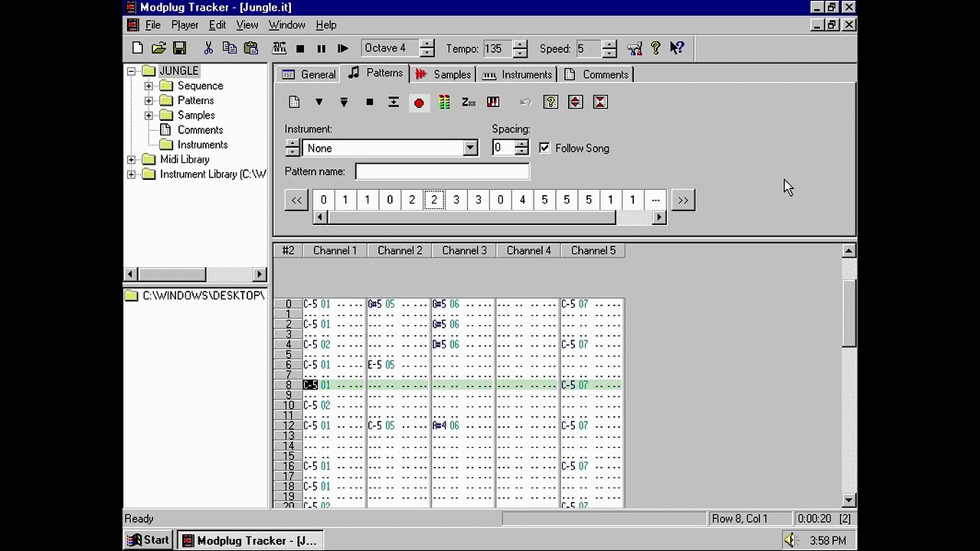Expand the Patterns folder in tree
The width and height of the screenshot is (980, 551).
[149, 100]
